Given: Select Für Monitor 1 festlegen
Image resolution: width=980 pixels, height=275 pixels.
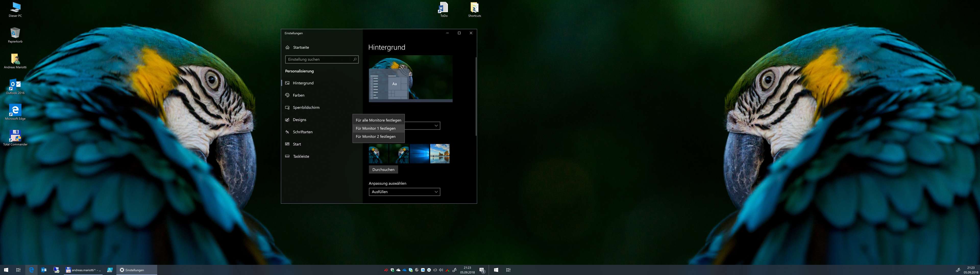Looking at the screenshot, I should pyautogui.click(x=375, y=128).
